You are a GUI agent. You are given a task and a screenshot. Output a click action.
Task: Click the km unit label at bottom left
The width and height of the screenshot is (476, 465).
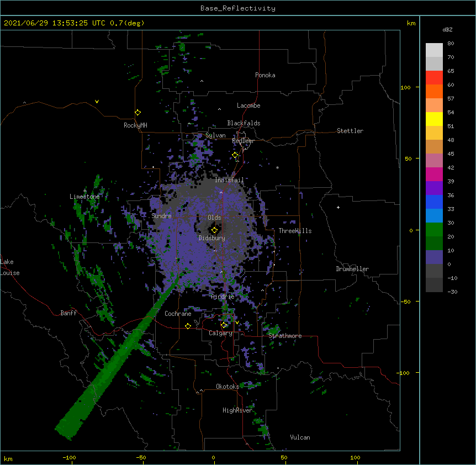click(8, 458)
